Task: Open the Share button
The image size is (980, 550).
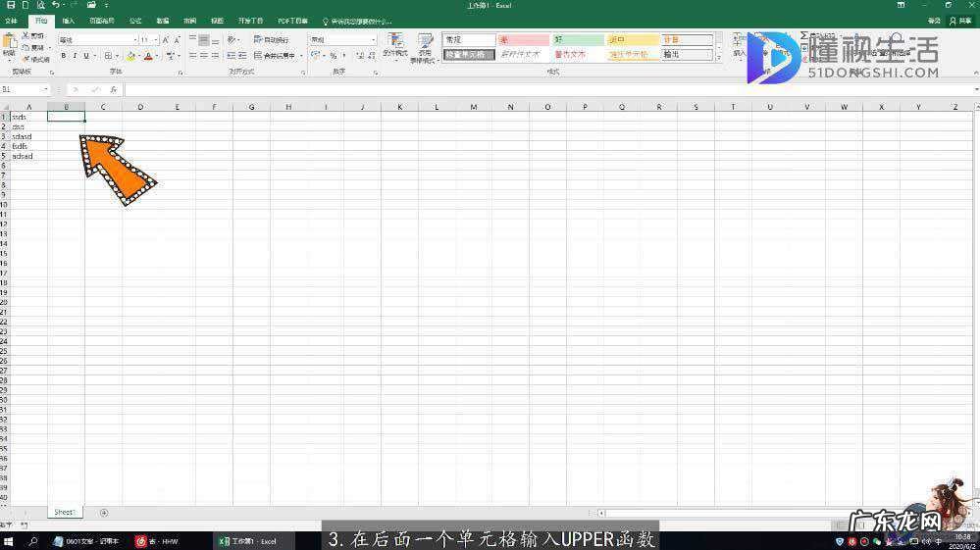Action: click(x=960, y=21)
